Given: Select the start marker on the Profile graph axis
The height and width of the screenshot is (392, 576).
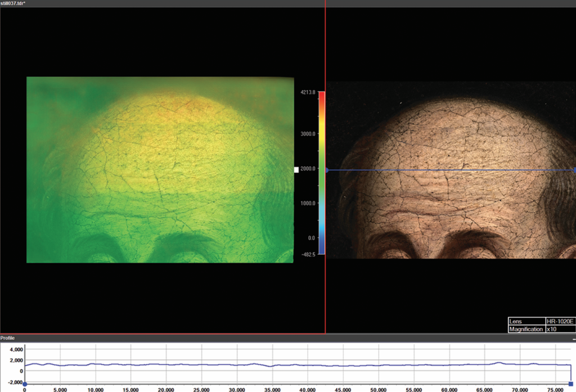Looking at the screenshot, I should (x=25, y=384).
